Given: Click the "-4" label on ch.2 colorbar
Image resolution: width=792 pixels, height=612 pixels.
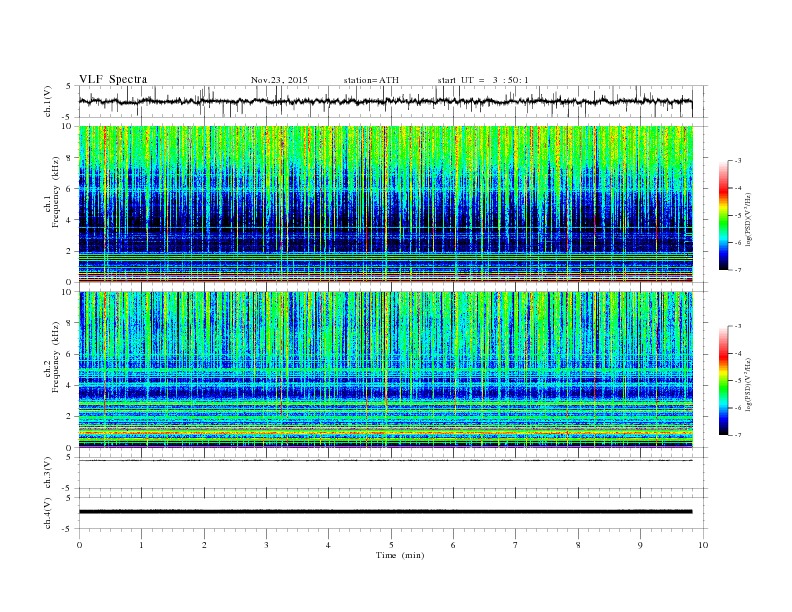Looking at the screenshot, I should (x=737, y=353).
